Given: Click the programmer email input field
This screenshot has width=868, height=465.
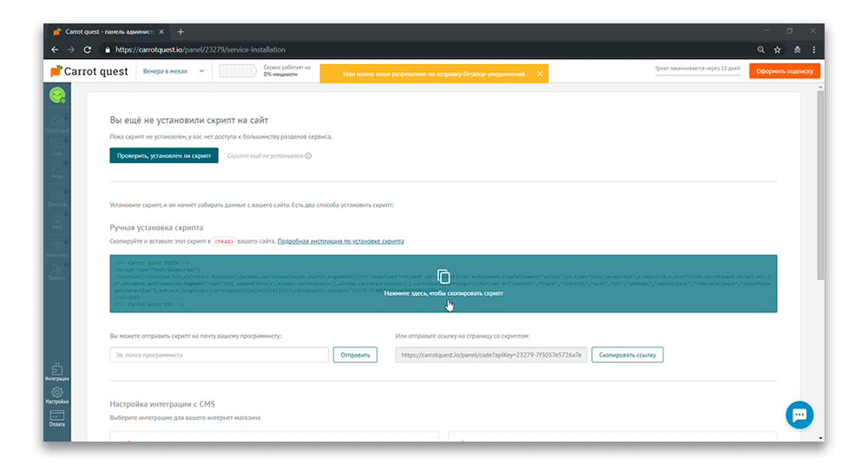Looking at the screenshot, I should point(220,355).
